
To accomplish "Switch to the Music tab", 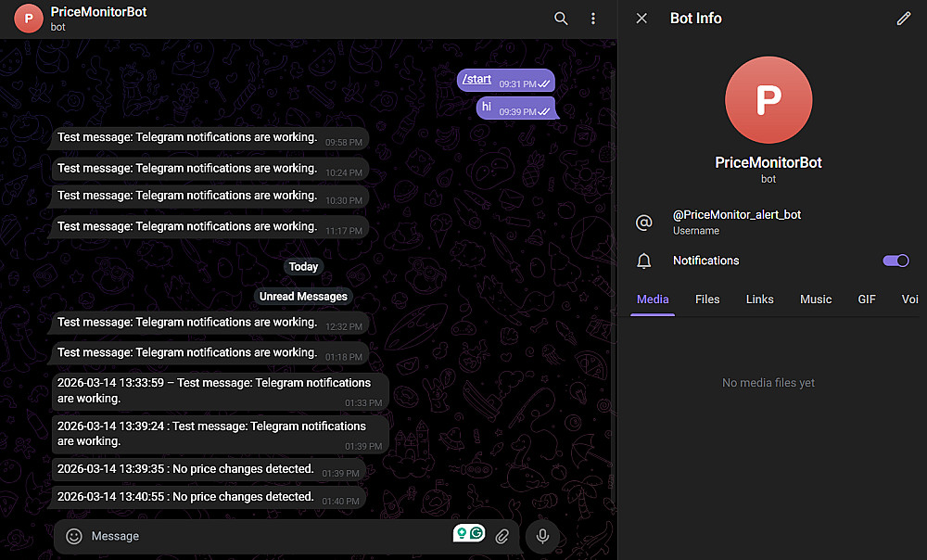I will pos(816,299).
